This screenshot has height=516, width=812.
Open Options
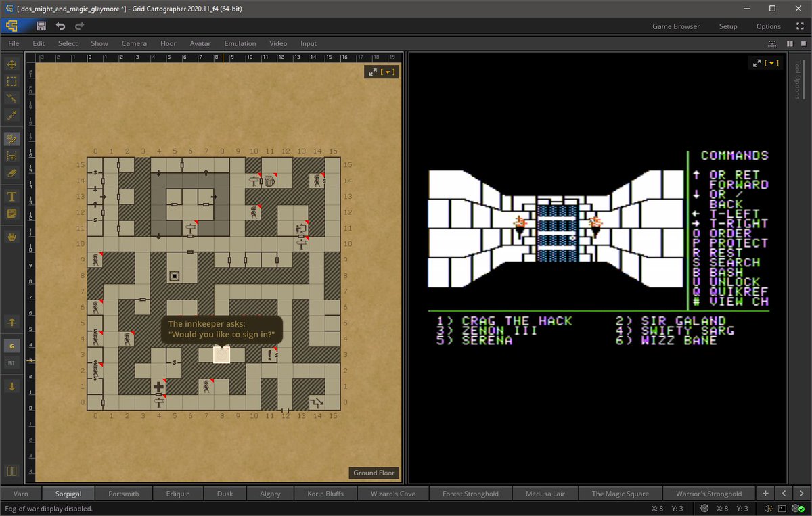pos(769,26)
